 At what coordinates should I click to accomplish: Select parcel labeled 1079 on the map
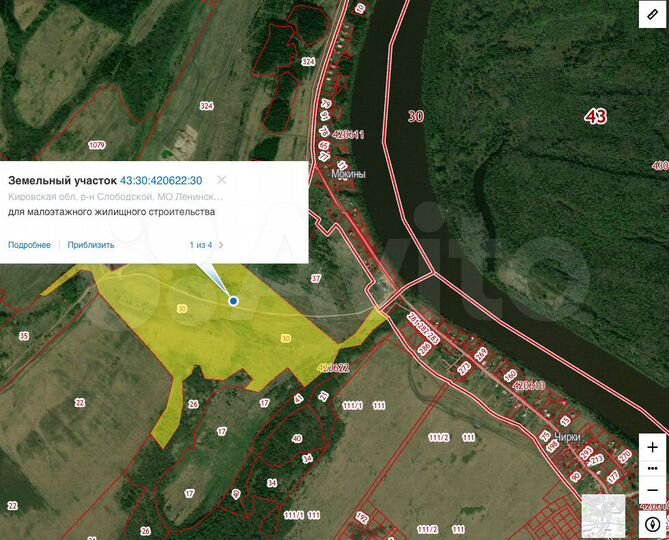pos(97,145)
